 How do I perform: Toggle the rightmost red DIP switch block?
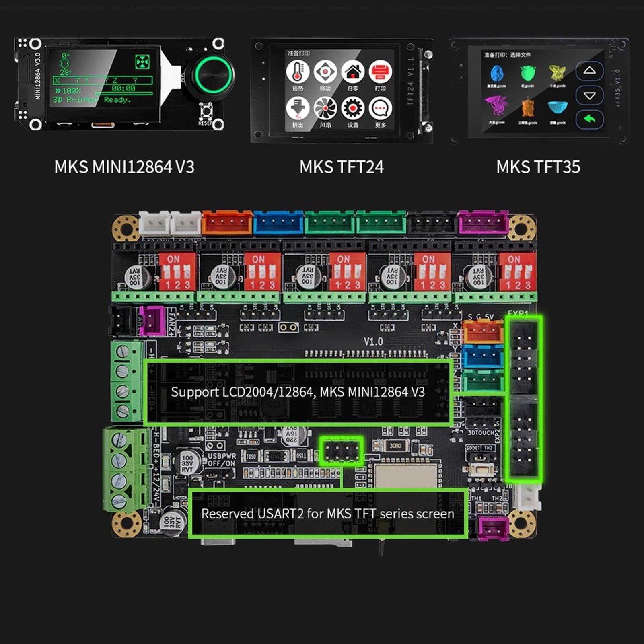click(517, 272)
